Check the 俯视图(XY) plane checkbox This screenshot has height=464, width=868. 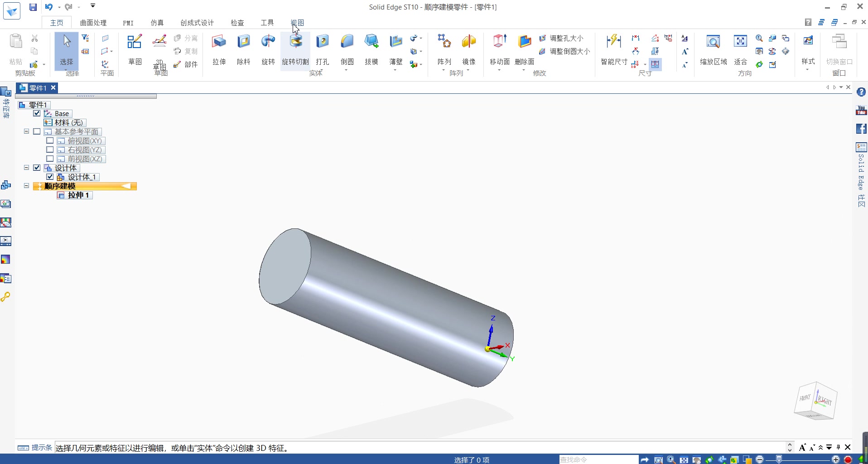50,140
